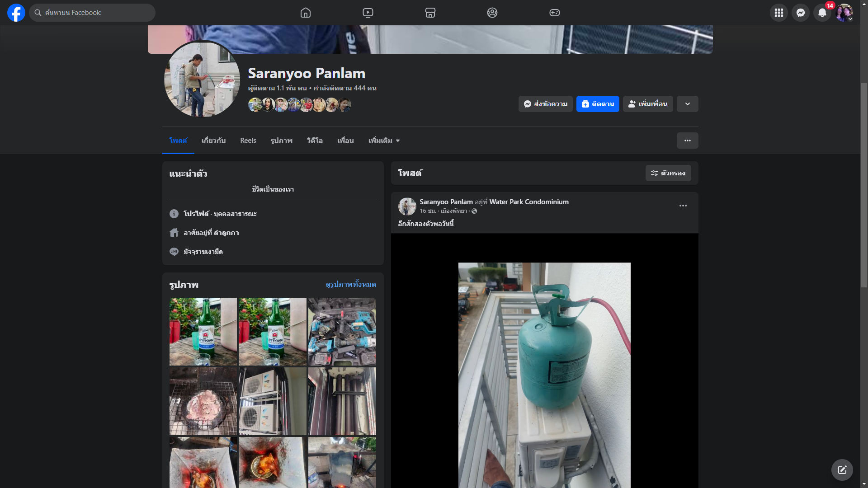Image resolution: width=868 pixels, height=488 pixels.
Task: Open the account profile menu avatar
Action: coord(844,13)
